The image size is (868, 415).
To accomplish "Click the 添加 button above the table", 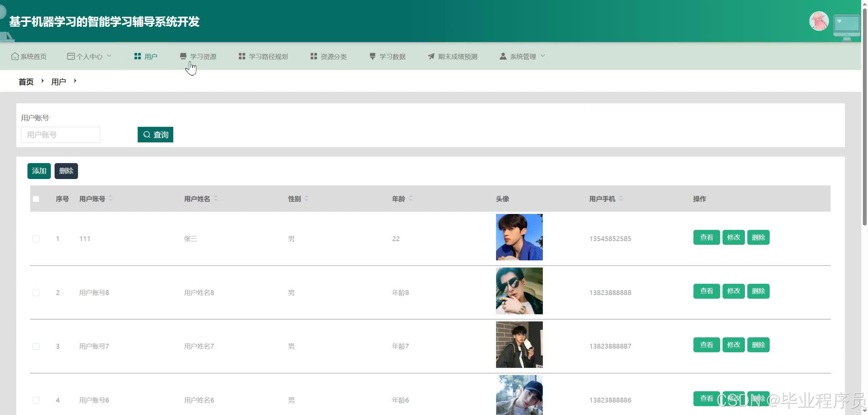I will tap(39, 171).
